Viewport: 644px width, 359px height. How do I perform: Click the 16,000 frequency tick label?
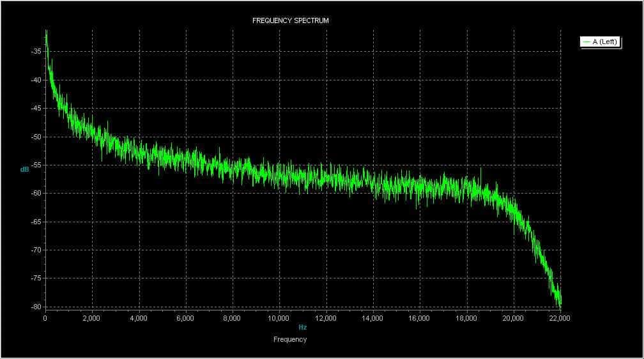419,318
